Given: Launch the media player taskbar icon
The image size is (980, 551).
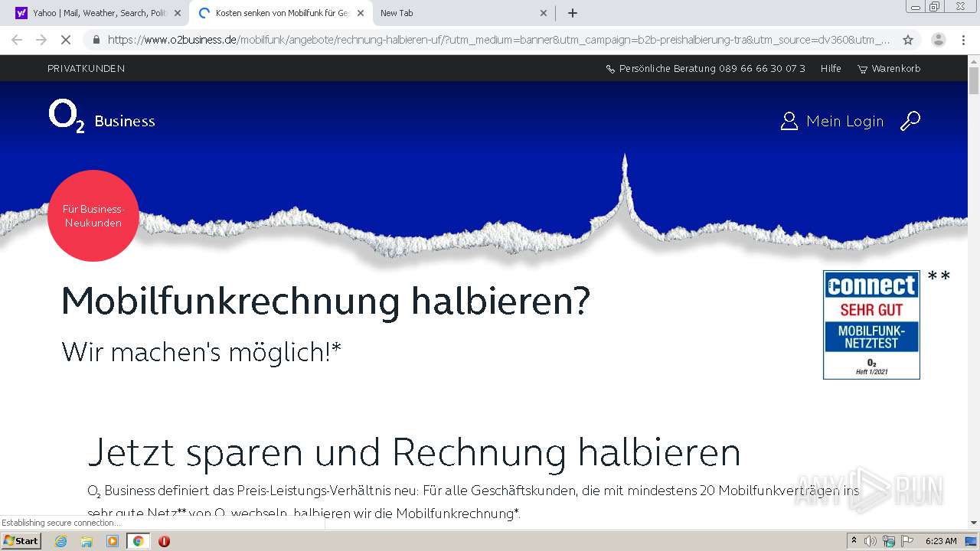Looking at the screenshot, I should coord(113,541).
